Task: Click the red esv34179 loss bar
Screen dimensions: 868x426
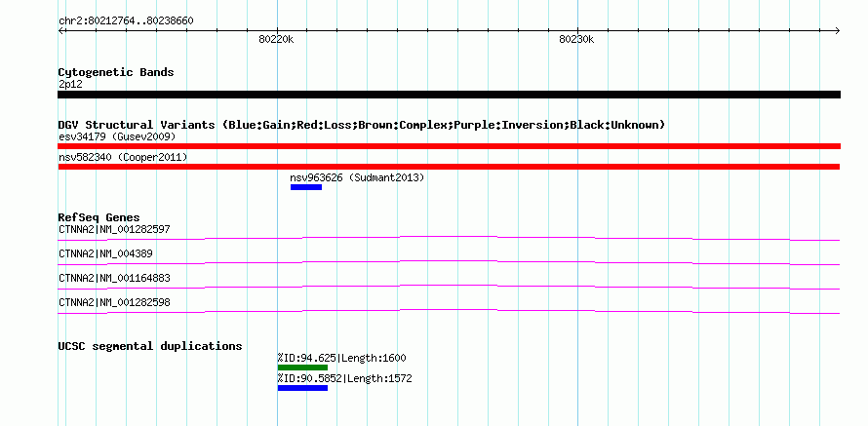Action: click(449, 146)
